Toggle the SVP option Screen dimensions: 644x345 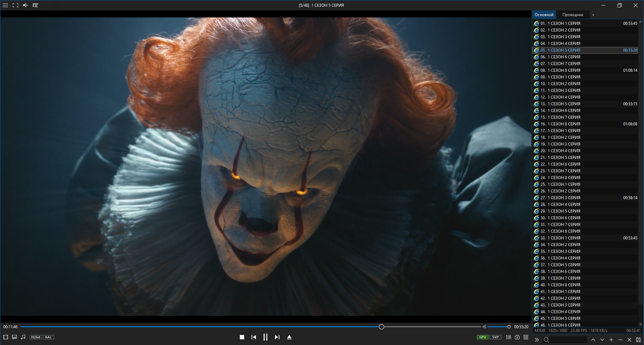tap(496, 337)
